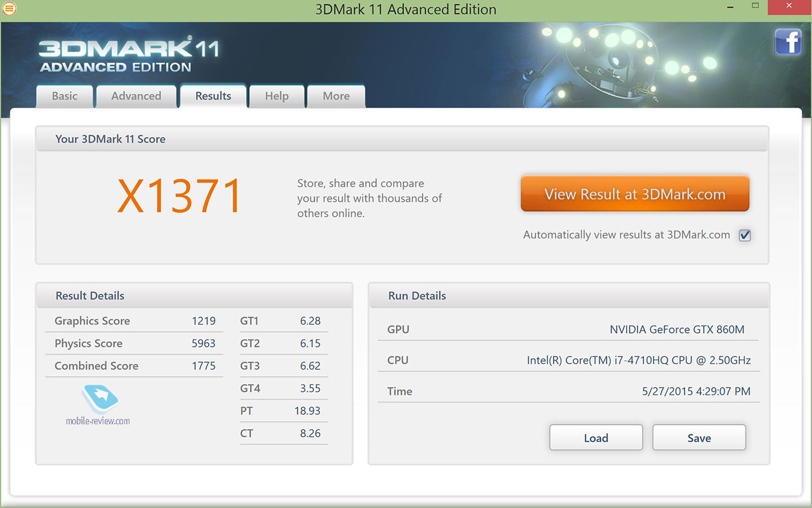This screenshot has width=812, height=508.
Task: Click the Combined Score label
Action: pyautogui.click(x=96, y=366)
